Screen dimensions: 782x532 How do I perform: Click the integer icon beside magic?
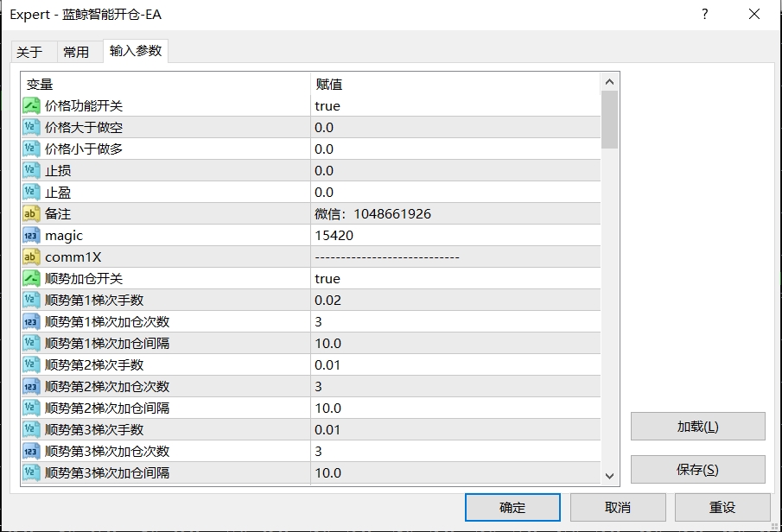[x=29, y=235]
